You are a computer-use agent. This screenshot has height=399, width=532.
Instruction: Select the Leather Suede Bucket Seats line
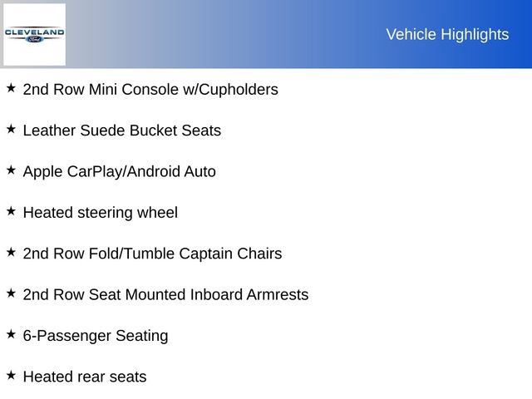(122, 131)
